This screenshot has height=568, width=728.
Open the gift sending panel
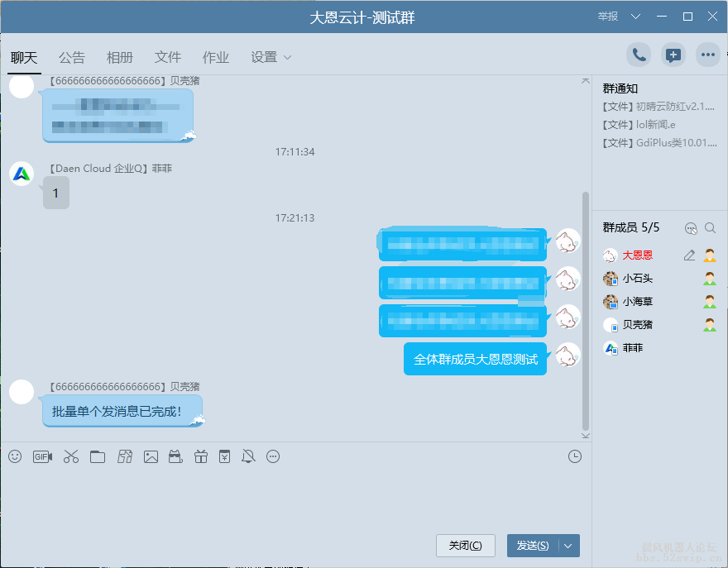[x=200, y=456]
